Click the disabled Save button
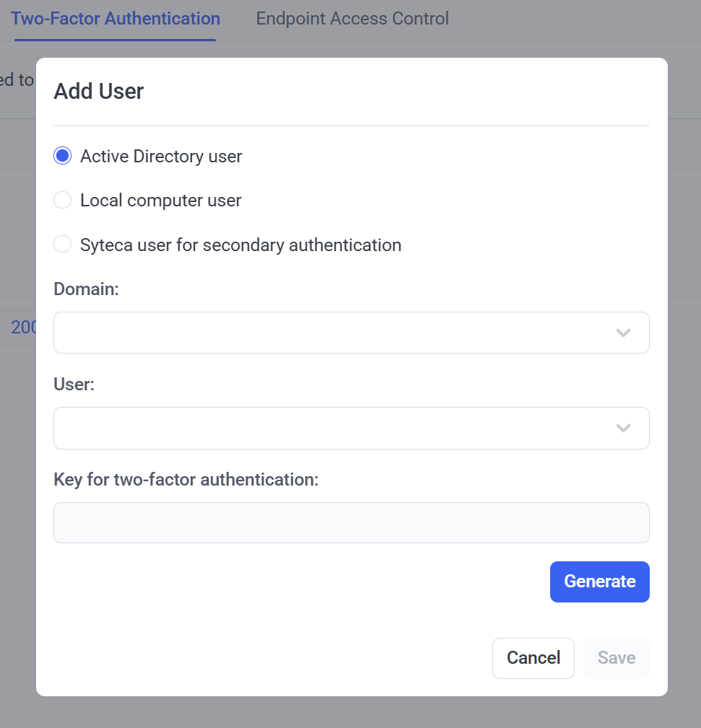 point(617,658)
